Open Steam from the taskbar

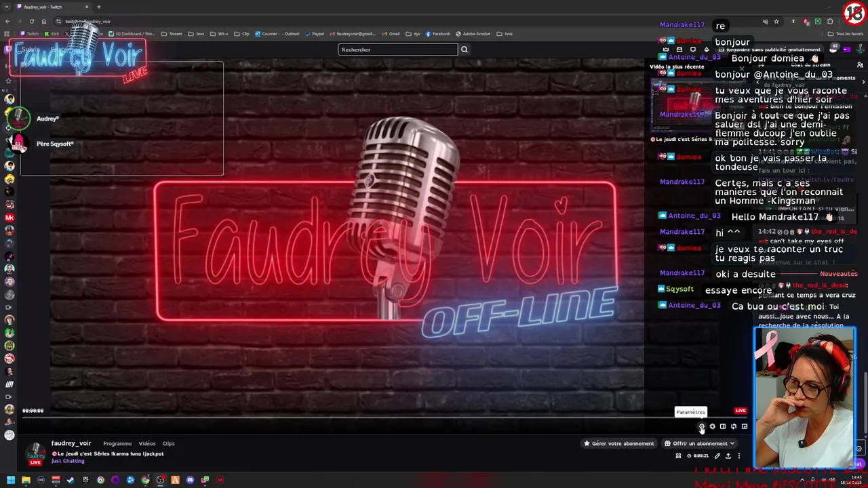tap(71, 480)
